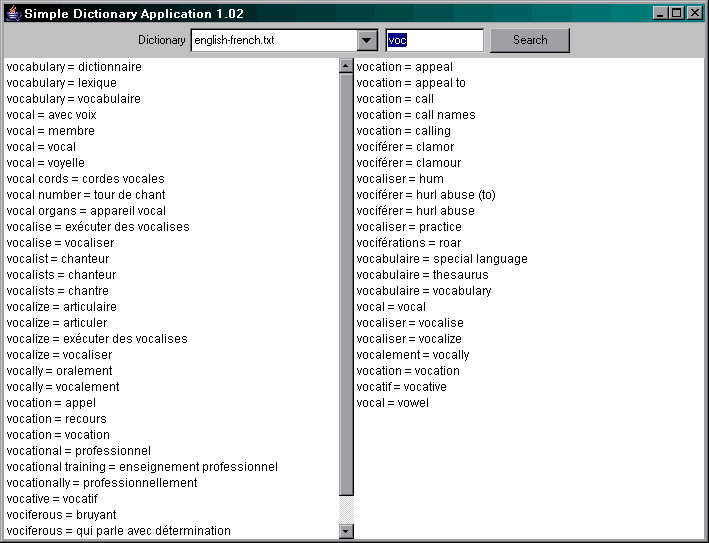Select 'vocaliser = practice' entry

click(409, 227)
